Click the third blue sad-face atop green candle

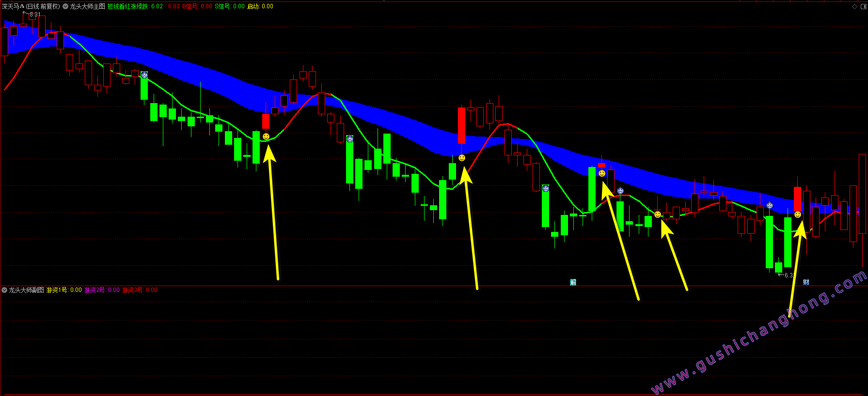[x=546, y=188]
